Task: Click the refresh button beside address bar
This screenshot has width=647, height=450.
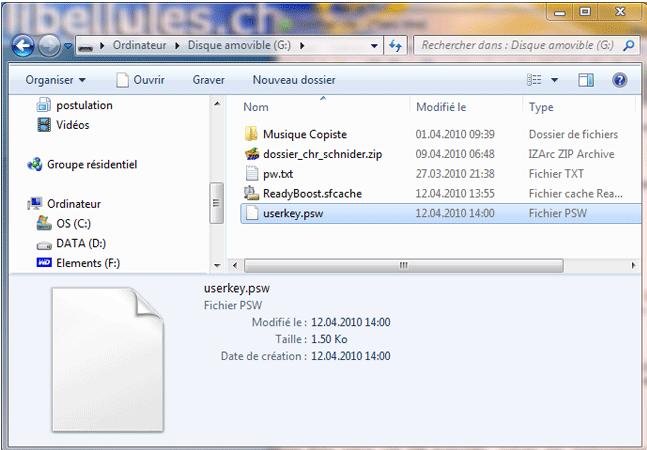Action: click(395, 46)
